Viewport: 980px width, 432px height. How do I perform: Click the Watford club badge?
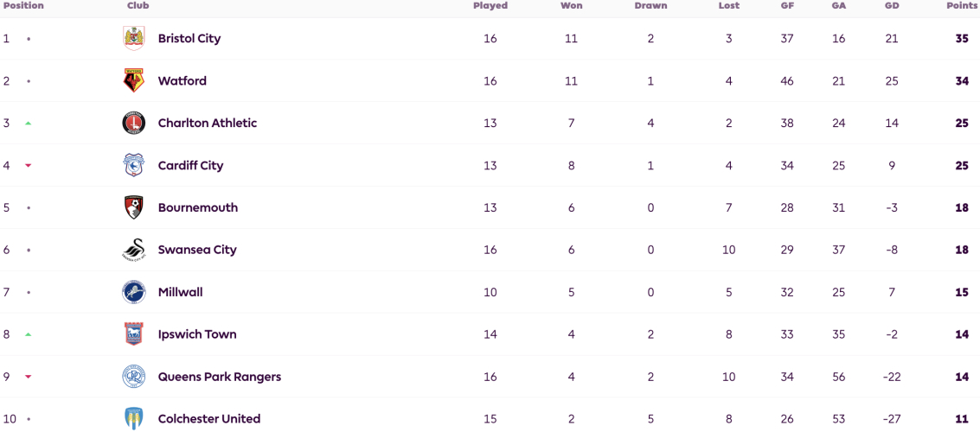(134, 81)
